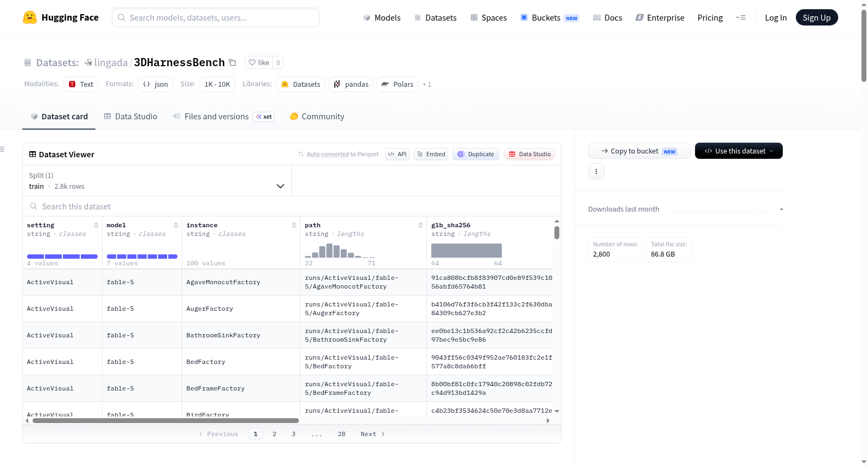Screen dimensions: 868x467
Task: Jump to page 28 of the table
Action: (x=342, y=434)
